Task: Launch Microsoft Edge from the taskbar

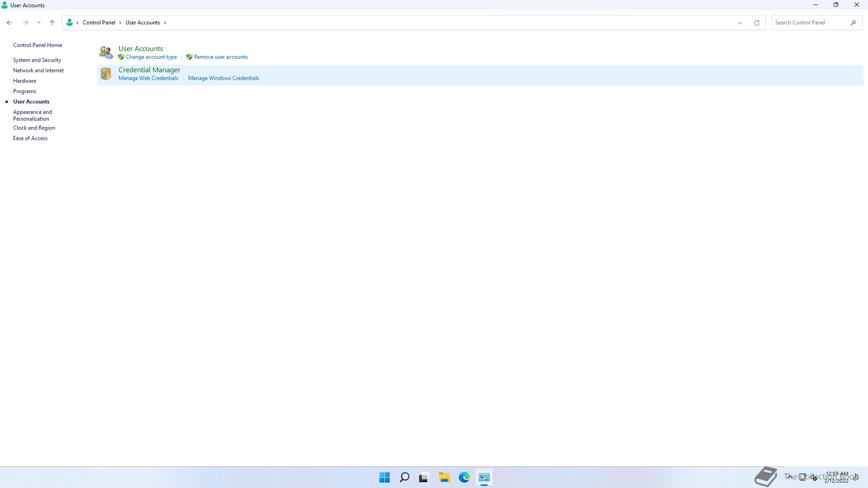Action: (x=464, y=477)
